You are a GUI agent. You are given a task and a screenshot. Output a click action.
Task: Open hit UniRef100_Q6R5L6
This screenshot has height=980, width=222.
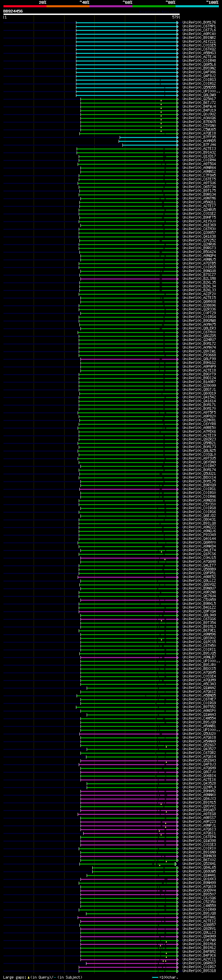(x=199, y=65)
